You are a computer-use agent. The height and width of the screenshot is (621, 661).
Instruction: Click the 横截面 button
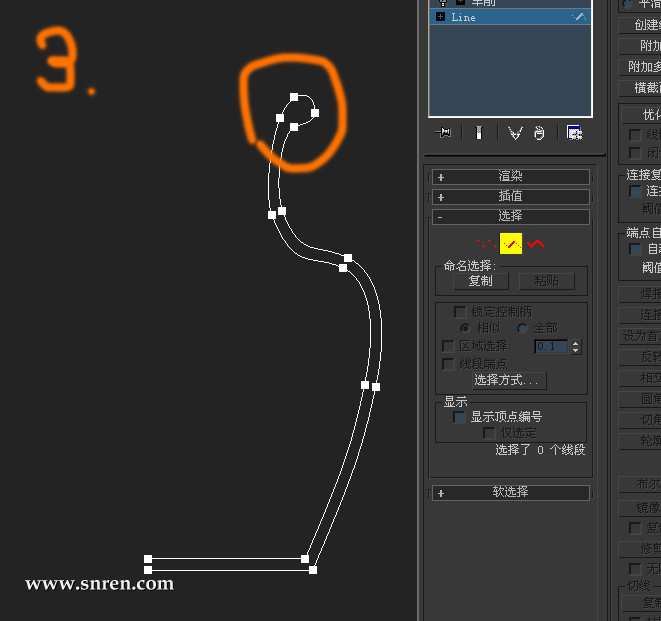coord(640,88)
